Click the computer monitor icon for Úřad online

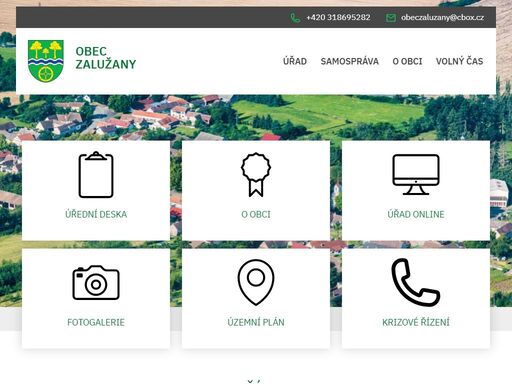click(x=416, y=175)
